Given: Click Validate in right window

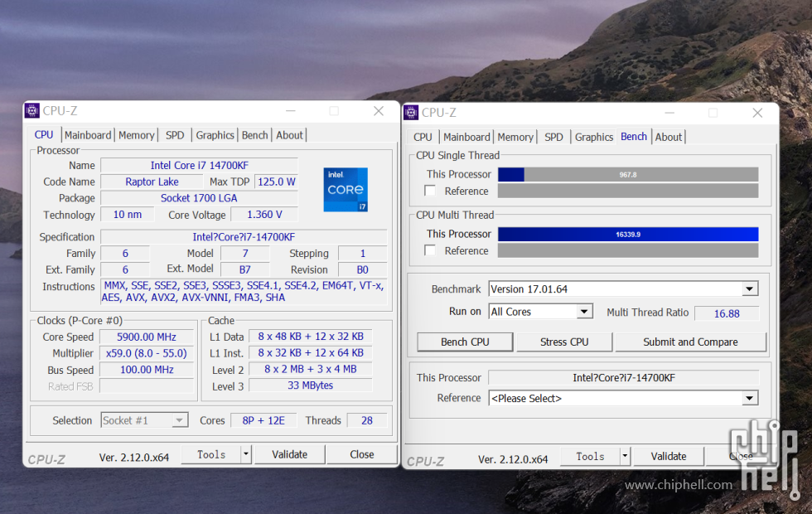Looking at the screenshot, I should click(669, 456).
